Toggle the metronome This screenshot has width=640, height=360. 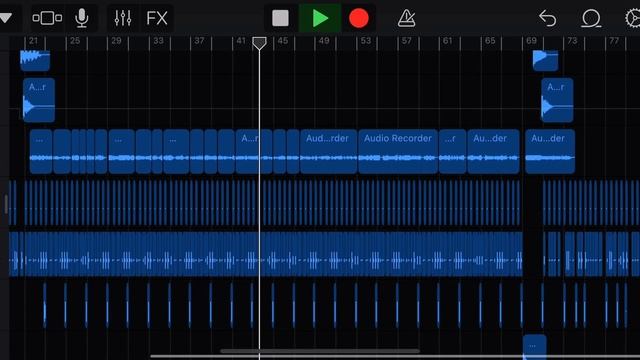tap(407, 18)
